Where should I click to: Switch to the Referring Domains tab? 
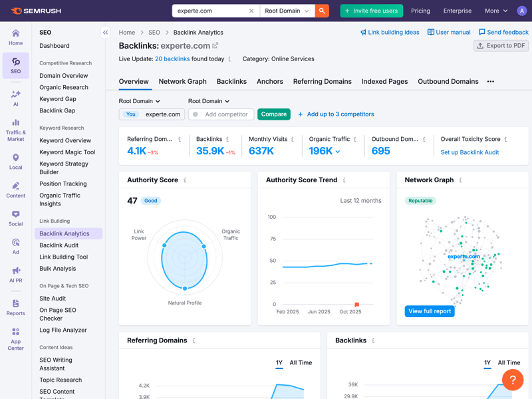[x=322, y=81]
